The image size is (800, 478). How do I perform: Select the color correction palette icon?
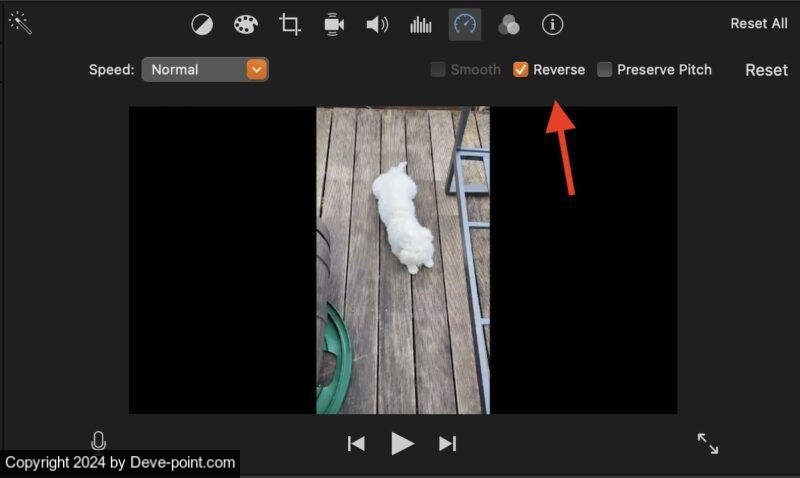(245, 24)
